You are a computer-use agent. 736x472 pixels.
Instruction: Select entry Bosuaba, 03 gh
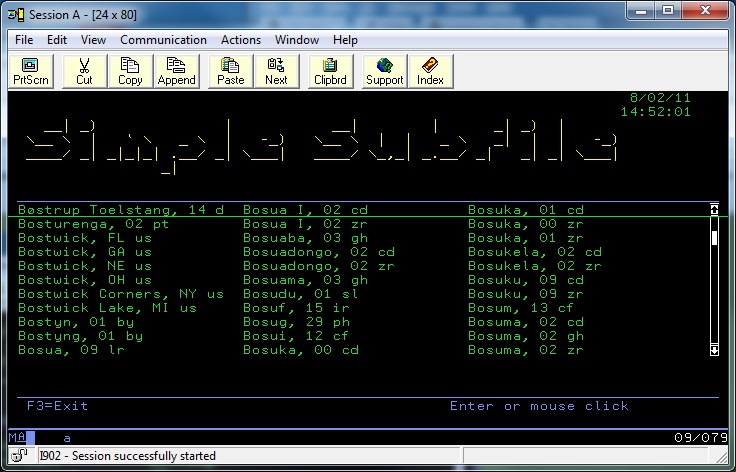coord(306,238)
